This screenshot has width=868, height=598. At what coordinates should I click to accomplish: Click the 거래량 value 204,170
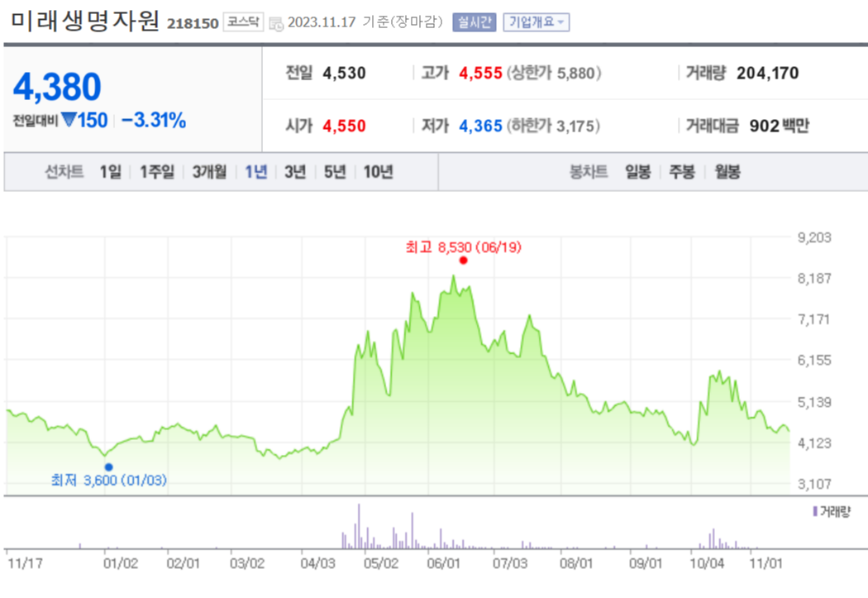(x=767, y=73)
